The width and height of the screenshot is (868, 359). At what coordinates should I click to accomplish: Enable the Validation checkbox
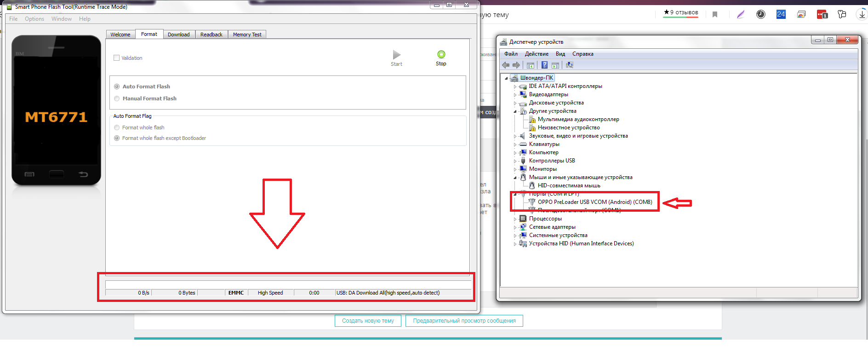tap(117, 58)
